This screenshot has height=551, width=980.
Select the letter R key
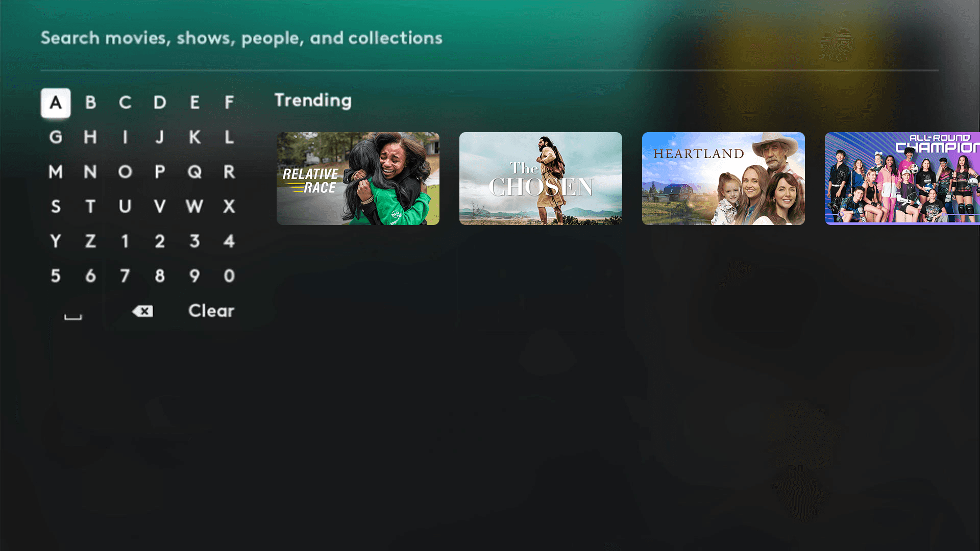[x=229, y=172]
